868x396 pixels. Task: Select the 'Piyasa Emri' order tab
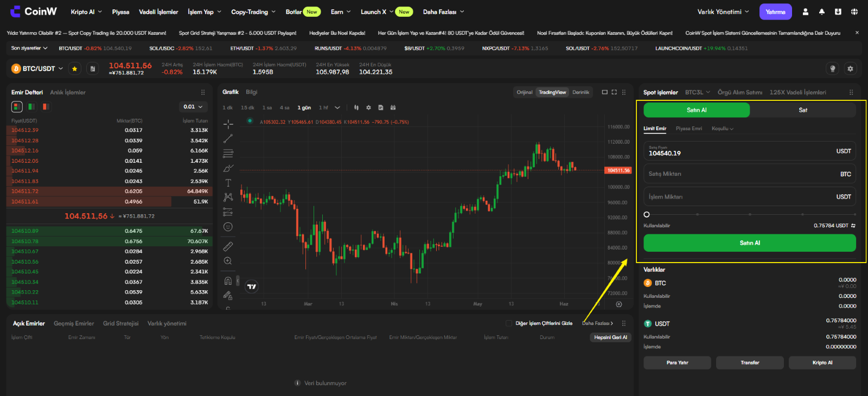coord(689,129)
